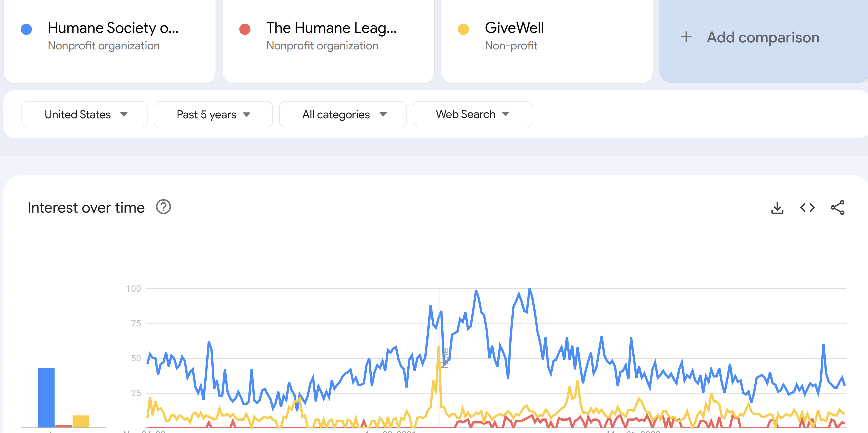Open the All categories dropdown
868x433 pixels.
[342, 114]
